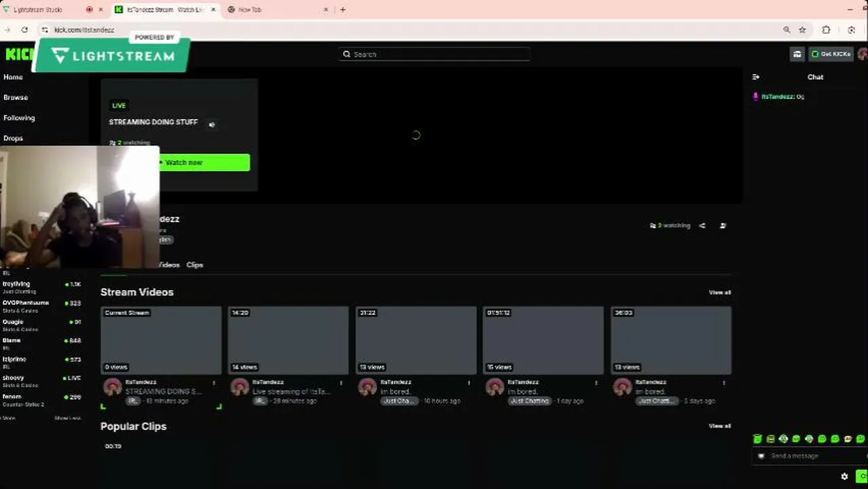Image resolution: width=868 pixels, height=489 pixels.
Task: Open chat settings gear icon
Action: 844,477
